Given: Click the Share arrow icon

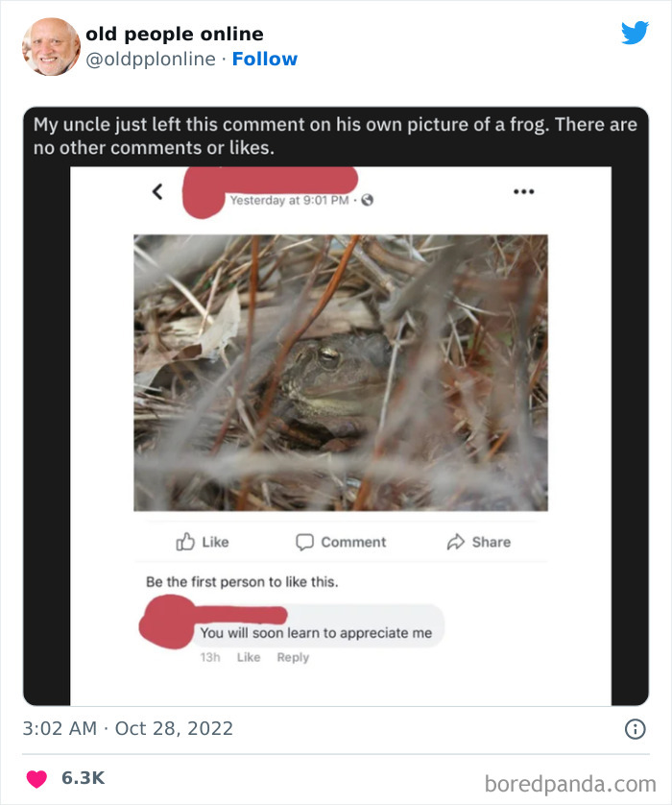Looking at the screenshot, I should (456, 542).
